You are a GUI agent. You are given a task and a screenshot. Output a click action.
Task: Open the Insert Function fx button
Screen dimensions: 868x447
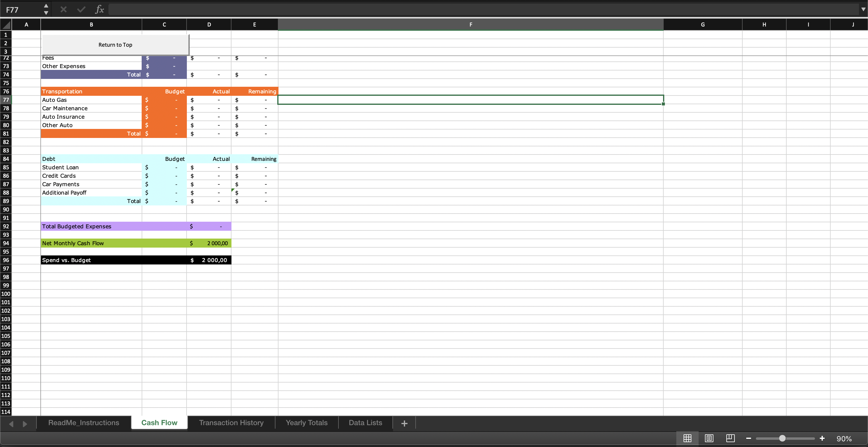(x=99, y=9)
